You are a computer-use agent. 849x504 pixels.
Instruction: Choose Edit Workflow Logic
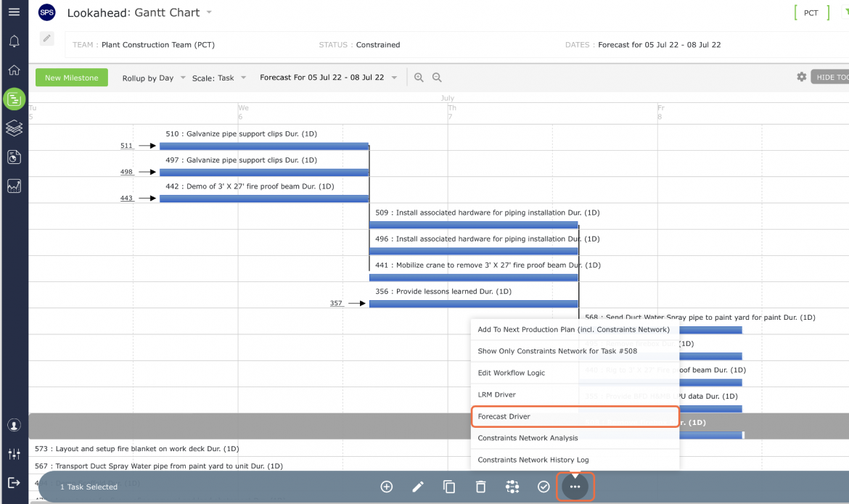(575, 373)
